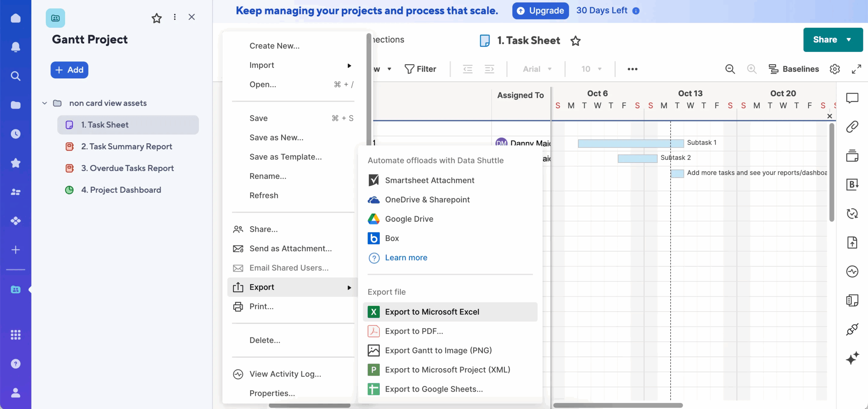This screenshot has width=868, height=409.
Task: Select Save as Template from the menu
Action: pos(285,157)
